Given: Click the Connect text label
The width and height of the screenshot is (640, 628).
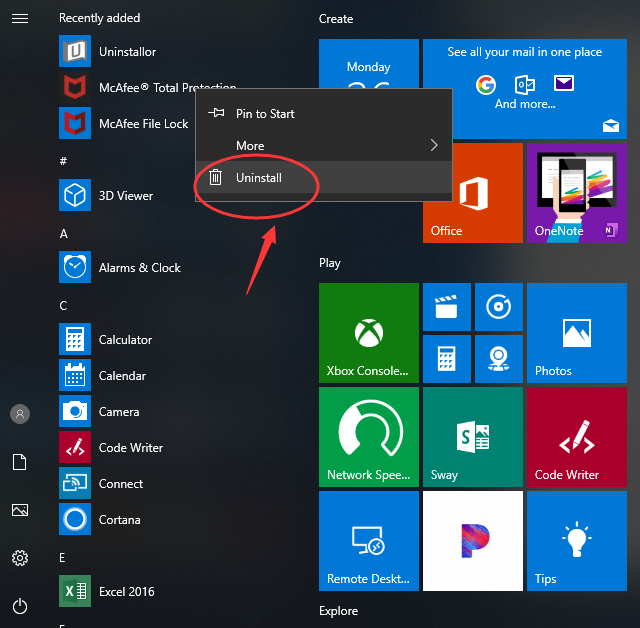Looking at the screenshot, I should pyautogui.click(x=121, y=484).
